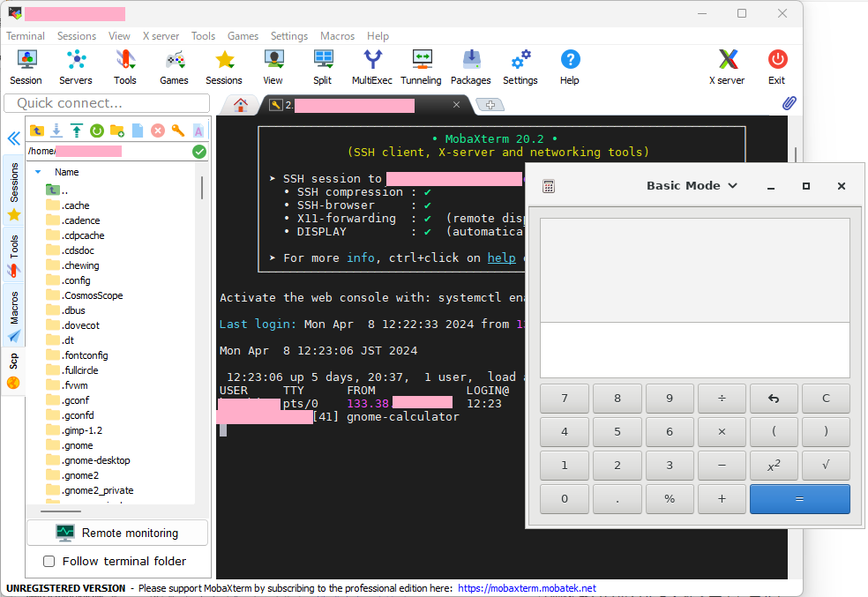This screenshot has width=868, height=597.
Task: Open the Tunneling toolbar icon
Action: [422, 67]
